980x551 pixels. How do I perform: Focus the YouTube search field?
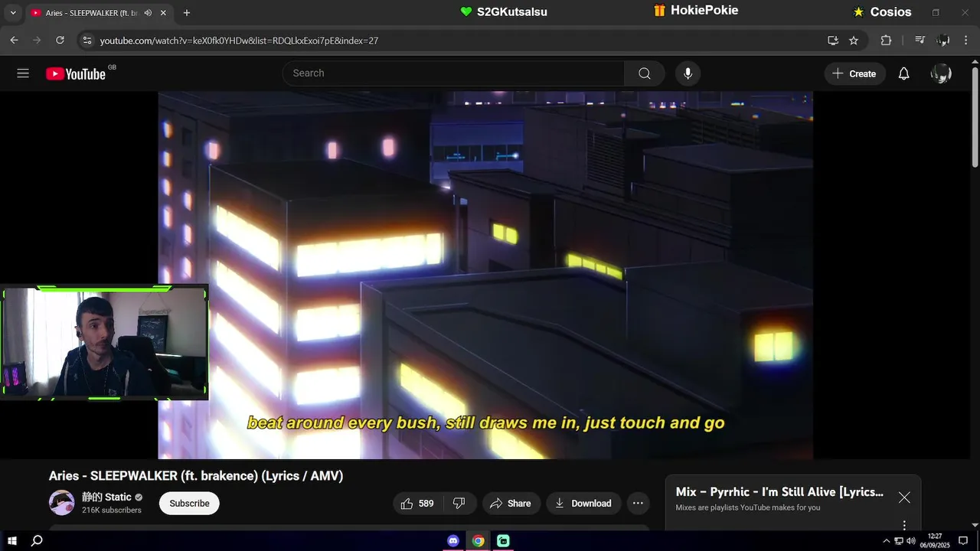(453, 73)
